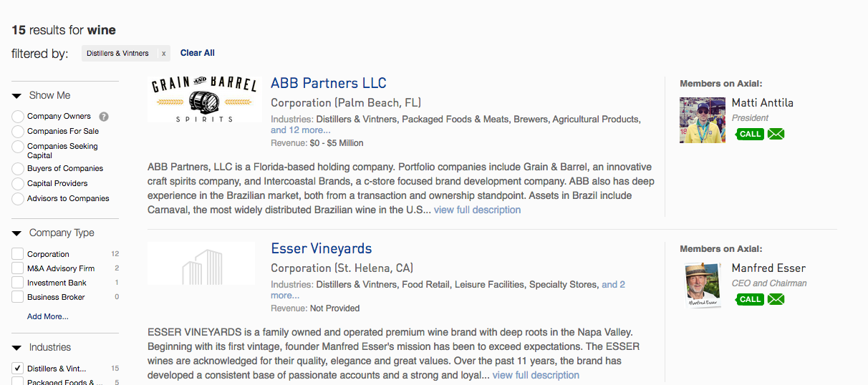Remove the Distillers & Vintners filter tag
This screenshot has width=868, height=385.
[x=163, y=53]
